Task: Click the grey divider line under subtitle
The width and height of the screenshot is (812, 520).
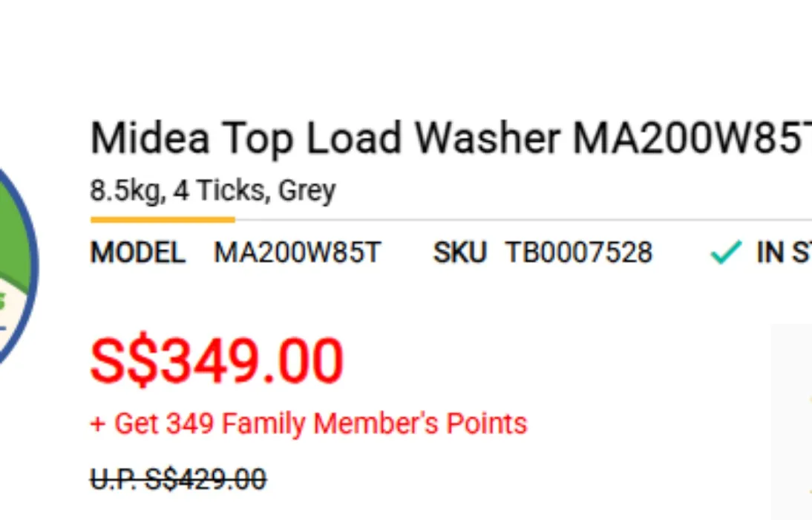Action: (523, 220)
